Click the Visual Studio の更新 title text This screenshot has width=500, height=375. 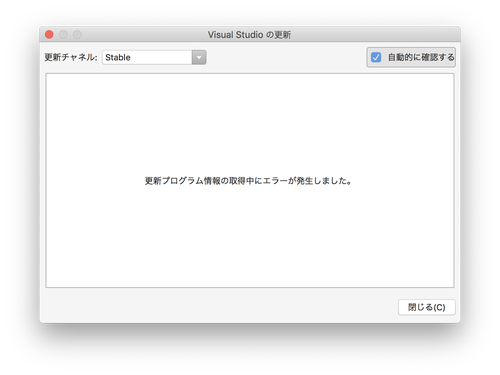[x=249, y=35]
